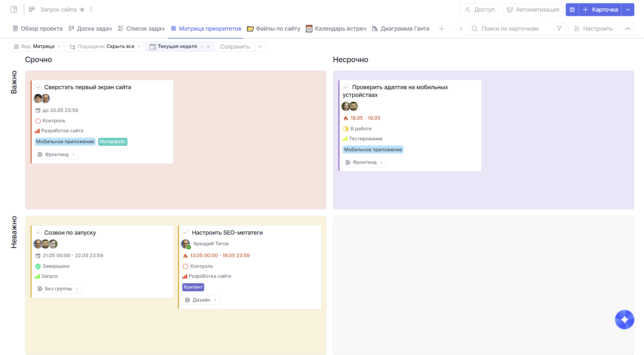Open the AI assistant sparkle button
This screenshot has height=355, width=644.
(624, 320)
